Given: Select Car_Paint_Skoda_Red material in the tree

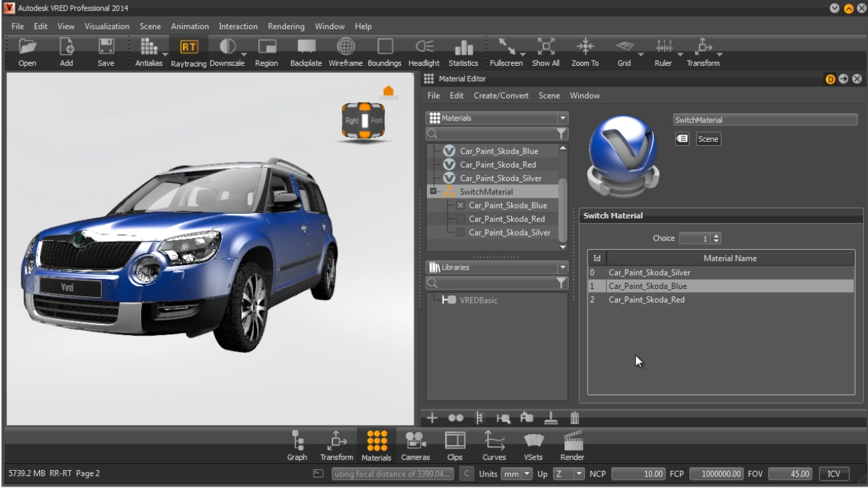Looking at the screenshot, I should 498,164.
